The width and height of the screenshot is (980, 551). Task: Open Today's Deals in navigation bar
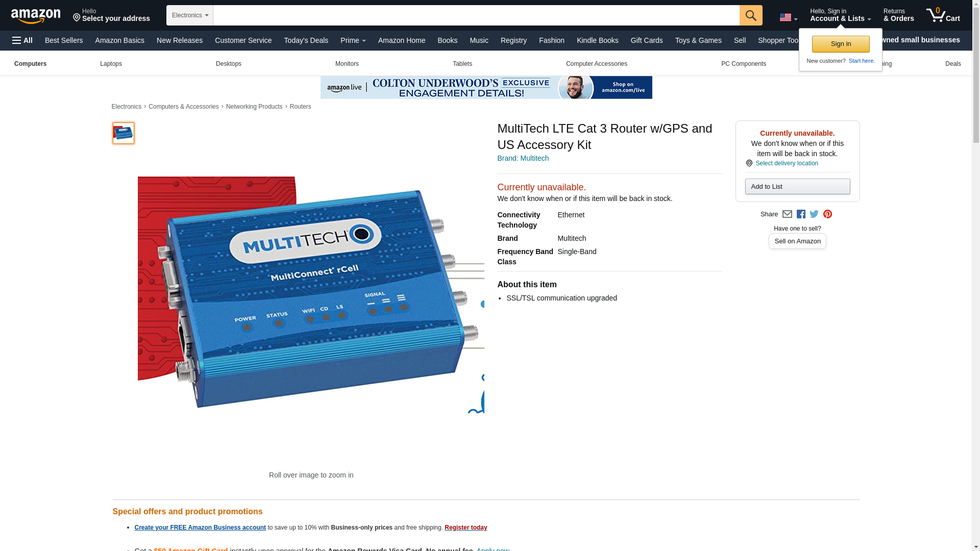[x=306, y=40]
